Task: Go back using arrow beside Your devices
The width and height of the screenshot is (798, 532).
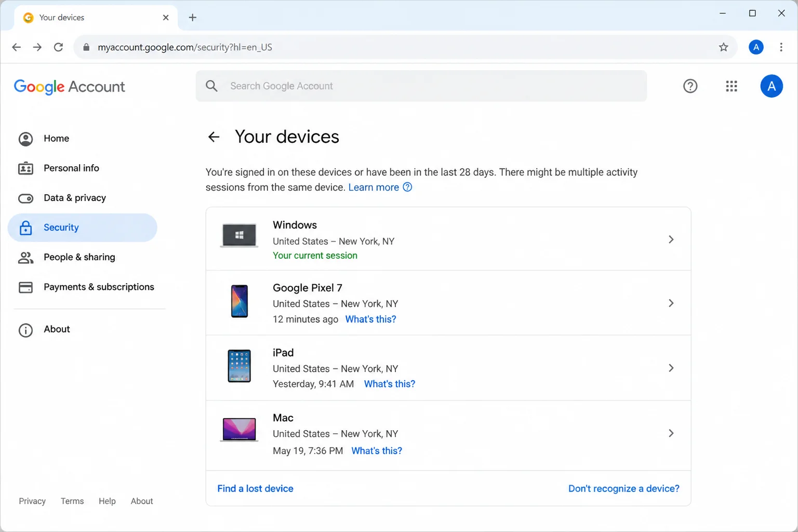Action: coord(214,137)
